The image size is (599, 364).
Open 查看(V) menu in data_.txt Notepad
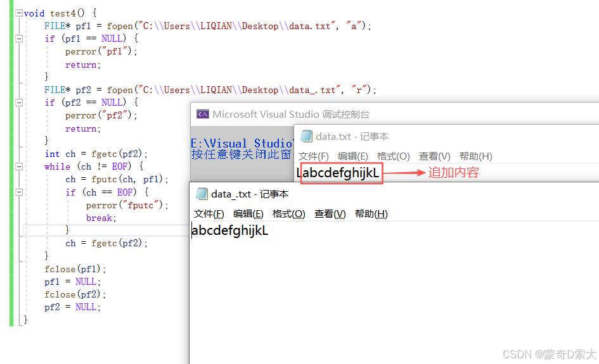(330, 214)
